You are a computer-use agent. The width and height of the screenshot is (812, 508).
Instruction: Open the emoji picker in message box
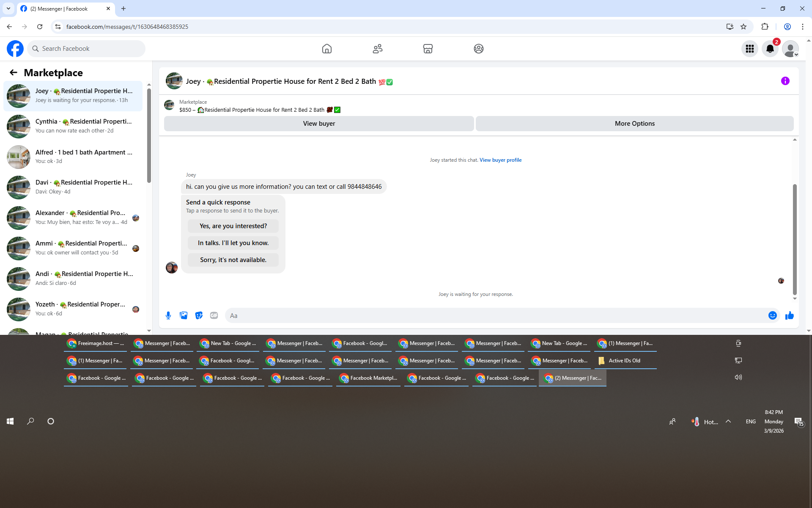[x=772, y=315]
